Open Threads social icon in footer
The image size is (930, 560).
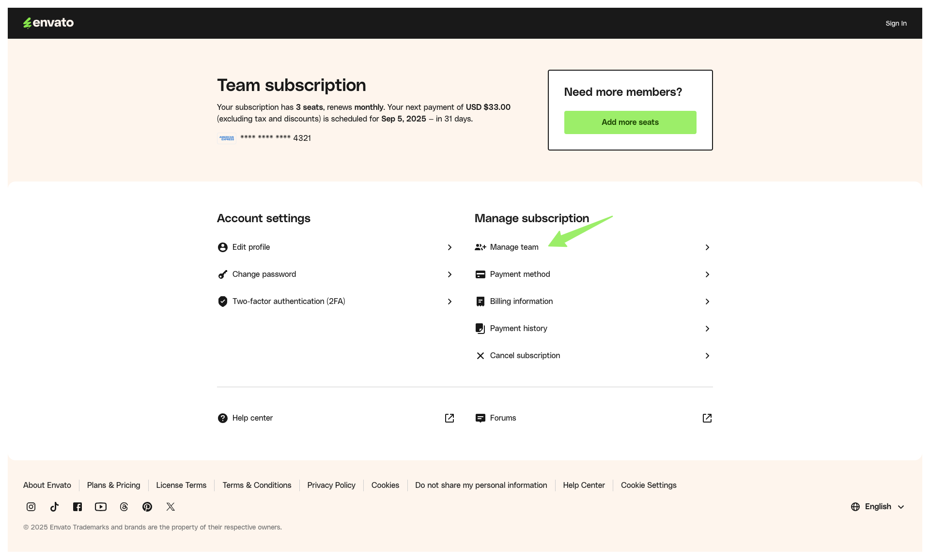click(124, 507)
